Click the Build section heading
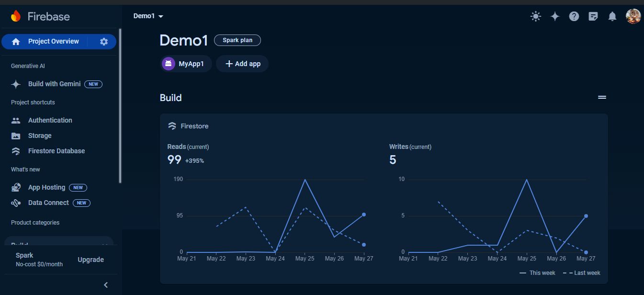Image resolution: width=644 pixels, height=295 pixels. [x=171, y=98]
